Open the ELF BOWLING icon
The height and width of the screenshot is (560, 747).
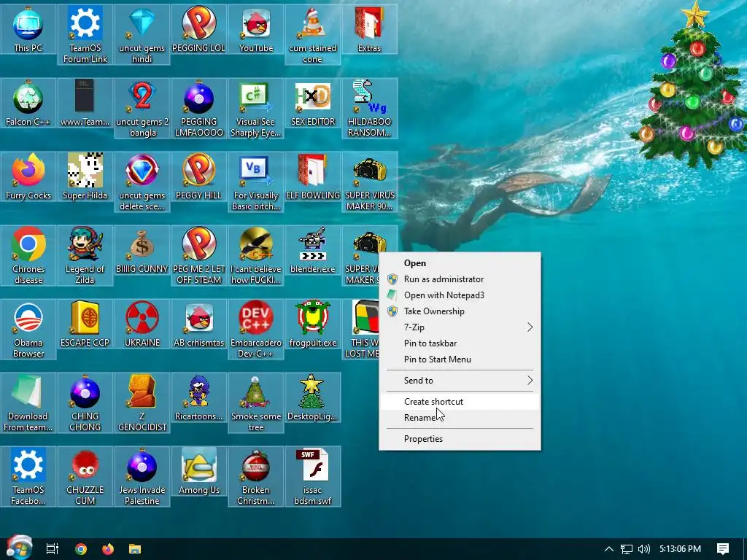pyautogui.click(x=312, y=176)
